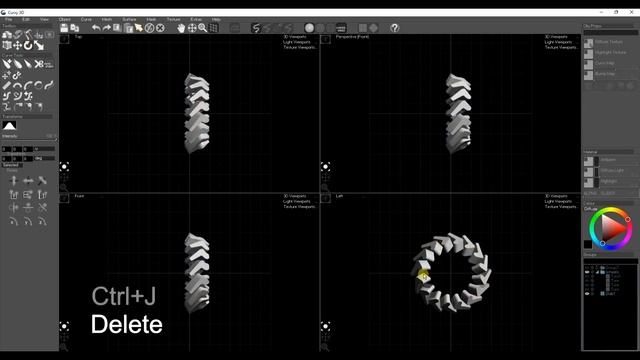This screenshot has height=360, width=640.
Task: Open the Help menu
Action: (216, 19)
